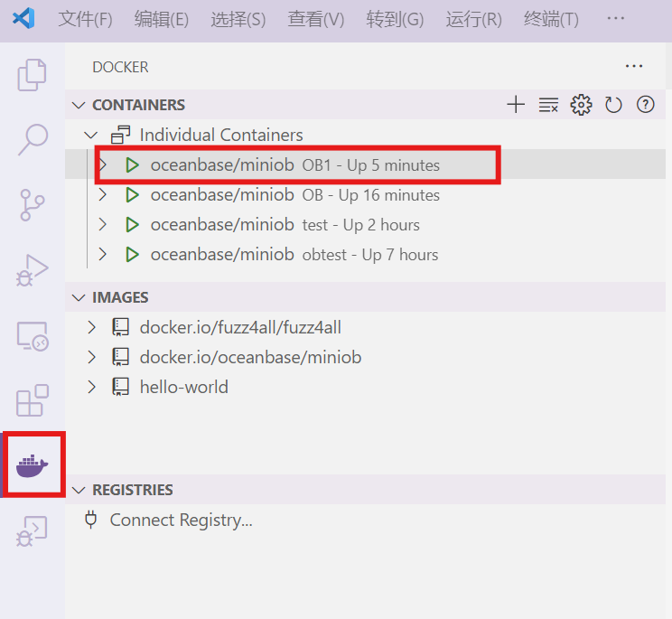Open the Extensions view

(x=33, y=400)
